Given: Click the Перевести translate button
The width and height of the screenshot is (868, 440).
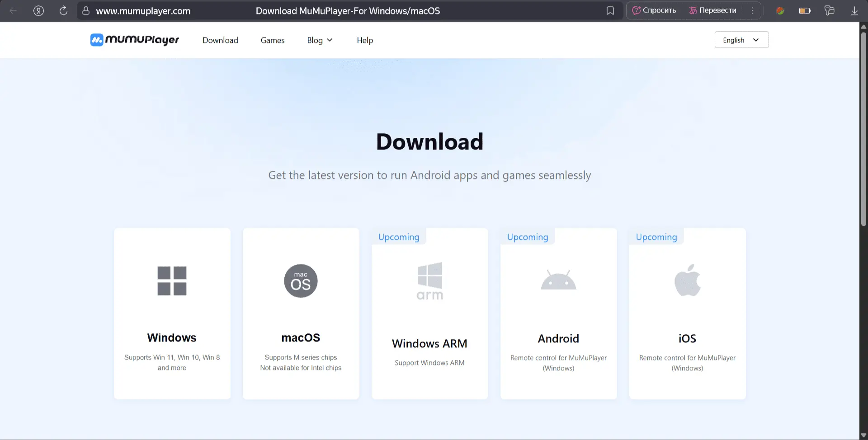Looking at the screenshot, I should [x=713, y=10].
